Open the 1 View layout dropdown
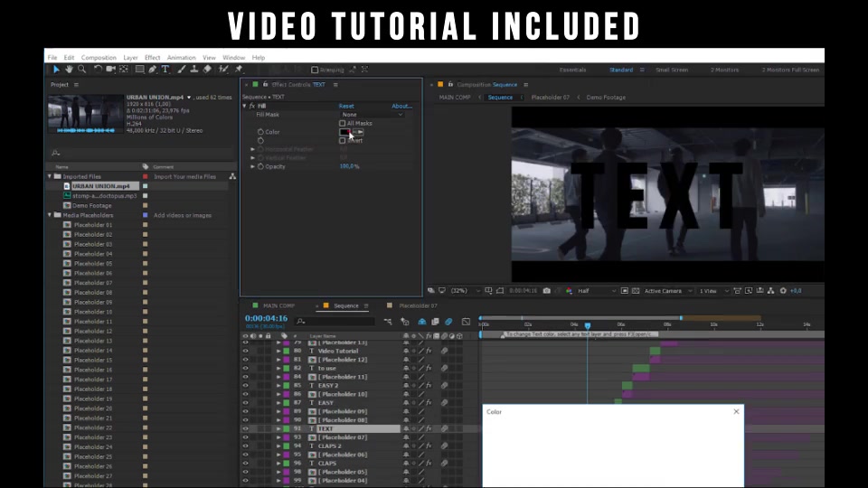The width and height of the screenshot is (868, 488). [713, 290]
